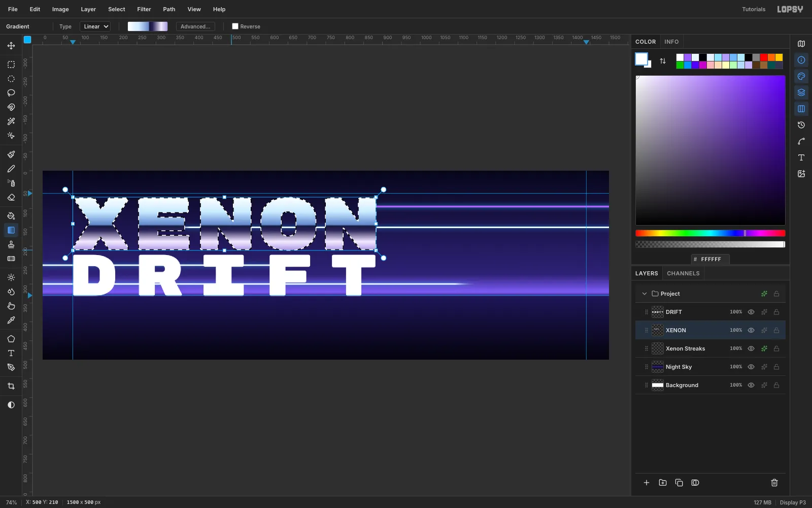Toggle lock on the Project group
812x508 pixels.
[x=776, y=294]
